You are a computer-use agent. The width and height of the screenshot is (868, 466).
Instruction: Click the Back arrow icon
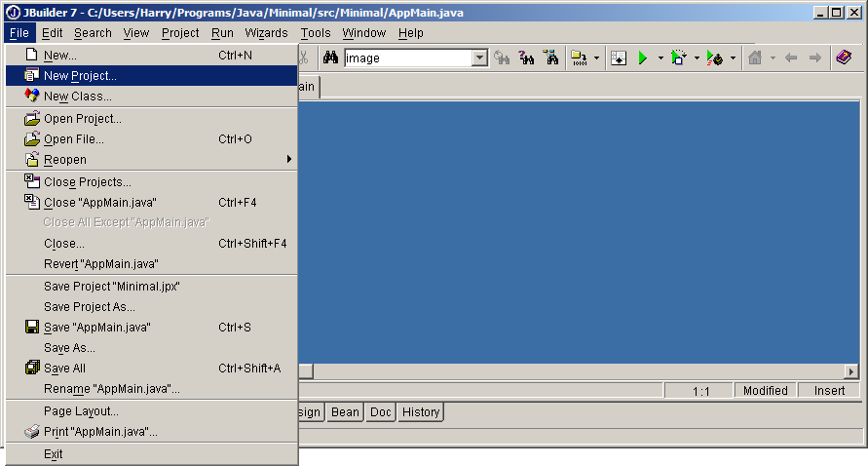pyautogui.click(x=791, y=58)
